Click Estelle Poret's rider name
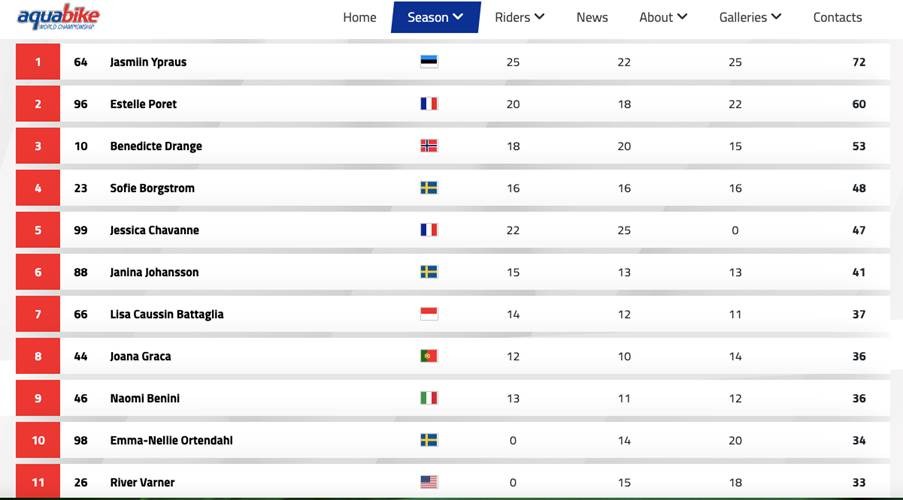The width and height of the screenshot is (903, 500). [143, 104]
